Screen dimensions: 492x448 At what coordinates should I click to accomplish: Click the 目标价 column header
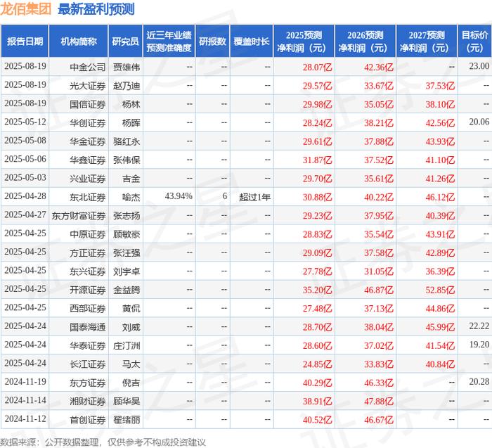(x=474, y=41)
